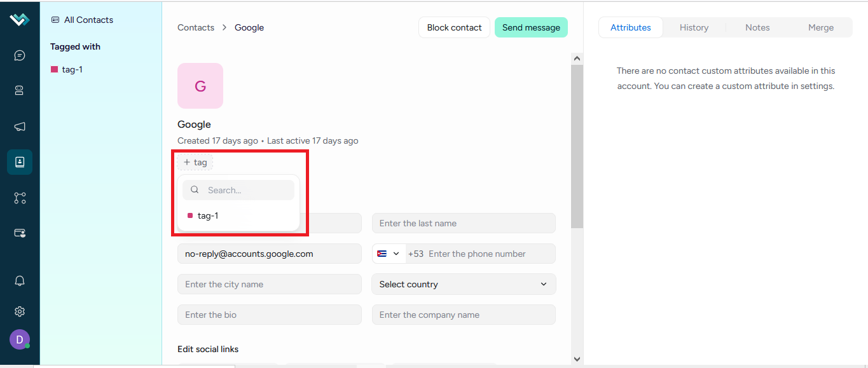Click the Google breadcrumb text
This screenshot has width=868, height=368.
pos(249,27)
